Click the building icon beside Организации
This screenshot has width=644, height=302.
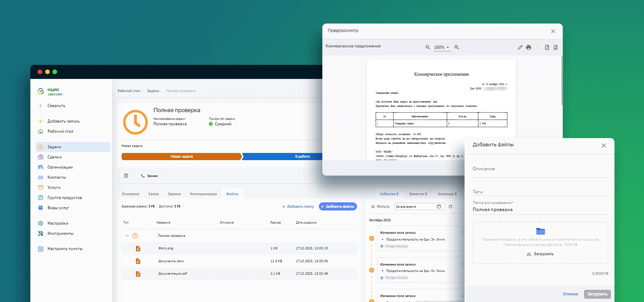click(x=41, y=167)
